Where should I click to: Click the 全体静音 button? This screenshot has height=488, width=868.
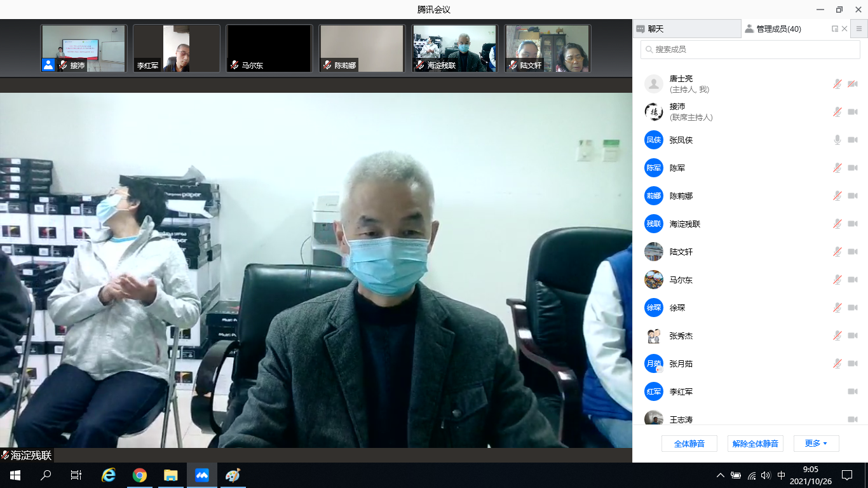(689, 444)
